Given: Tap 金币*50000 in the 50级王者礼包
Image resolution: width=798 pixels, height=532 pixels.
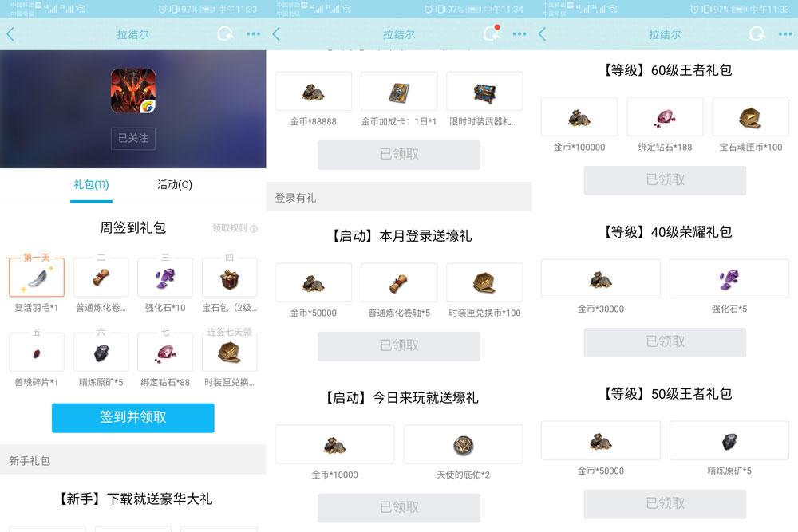Looking at the screenshot, I should [x=601, y=440].
